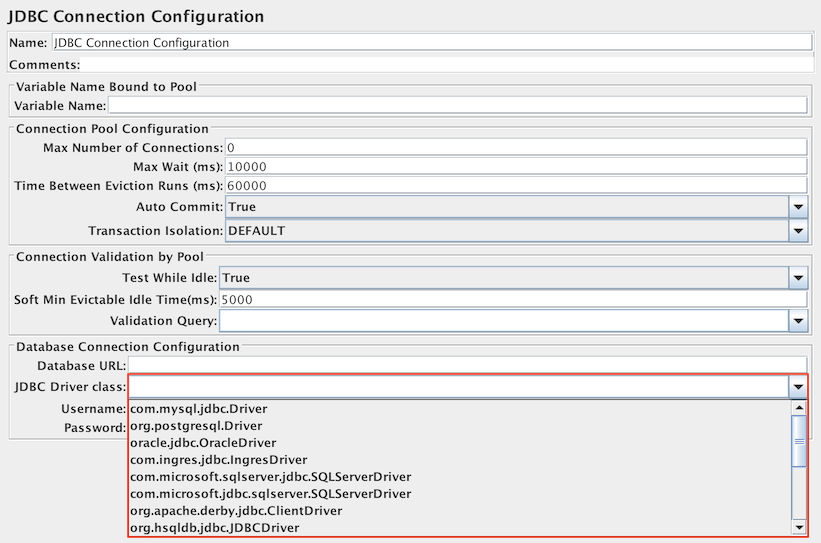
Task: Choose com.microsoft.jdbc.sqlserver.SQLServerDriver entry
Action: coord(270,494)
